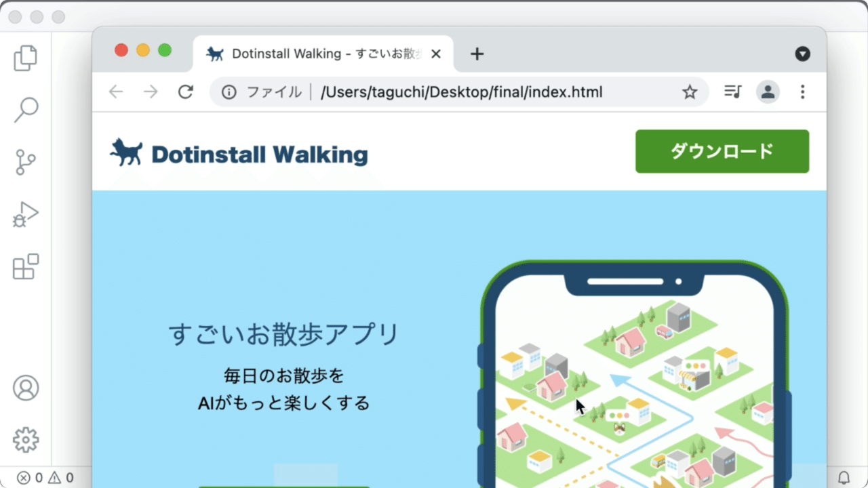Click the AIがもっと楽しくする text

(284, 403)
